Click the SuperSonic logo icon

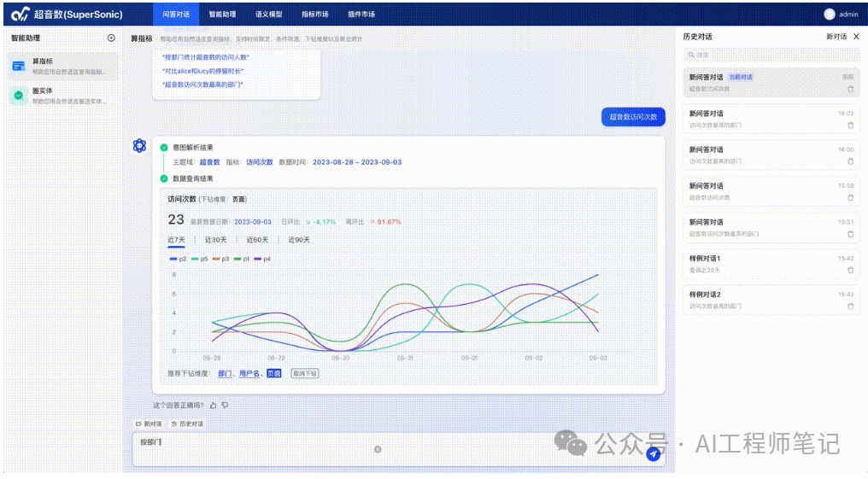point(21,15)
